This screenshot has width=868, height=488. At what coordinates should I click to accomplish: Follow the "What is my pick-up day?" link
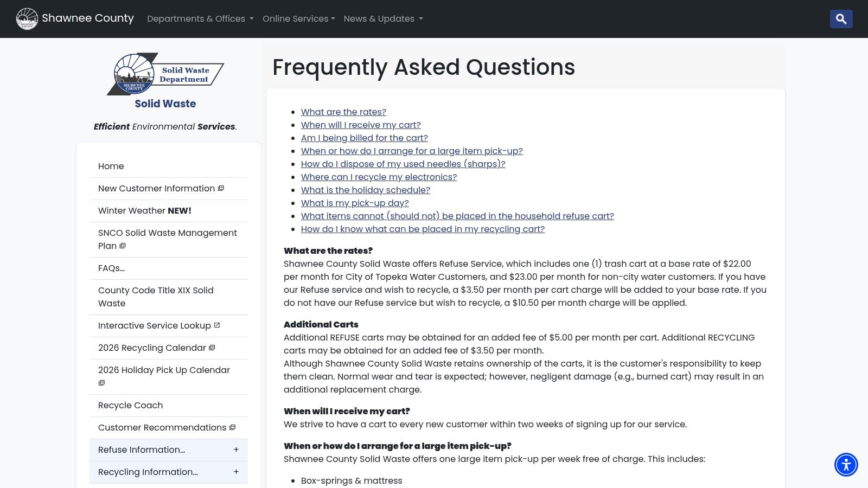pos(355,203)
